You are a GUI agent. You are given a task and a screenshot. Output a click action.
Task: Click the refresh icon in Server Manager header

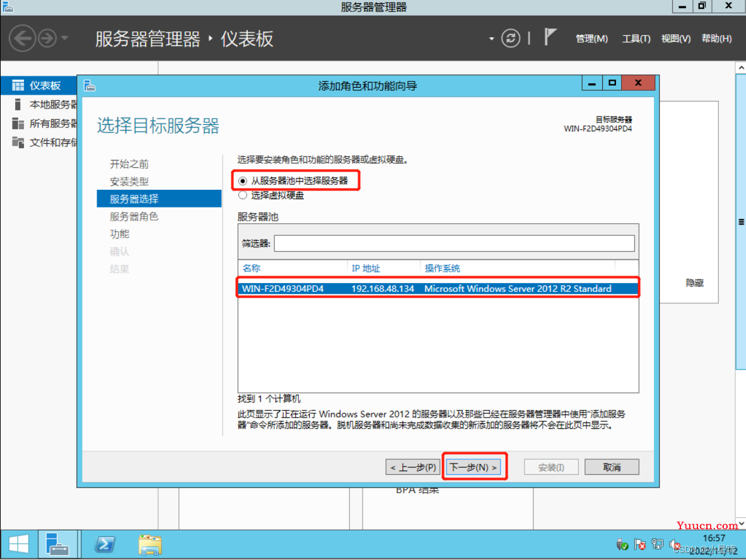511,38
